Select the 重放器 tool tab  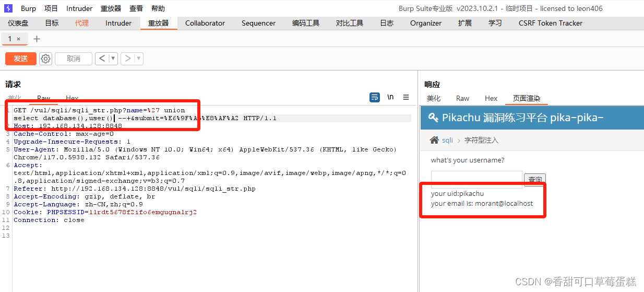pyautogui.click(x=159, y=23)
